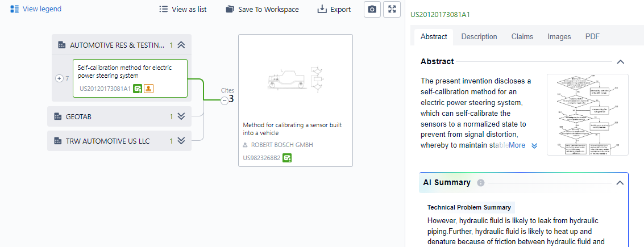The image size is (644, 247).
Task: Switch to the Claims tab
Action: [x=522, y=36]
